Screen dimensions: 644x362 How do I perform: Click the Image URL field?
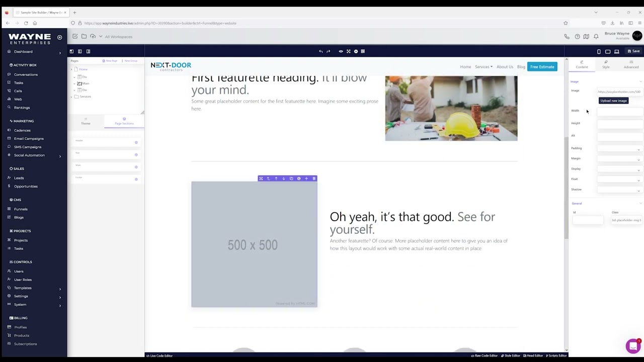point(620,92)
